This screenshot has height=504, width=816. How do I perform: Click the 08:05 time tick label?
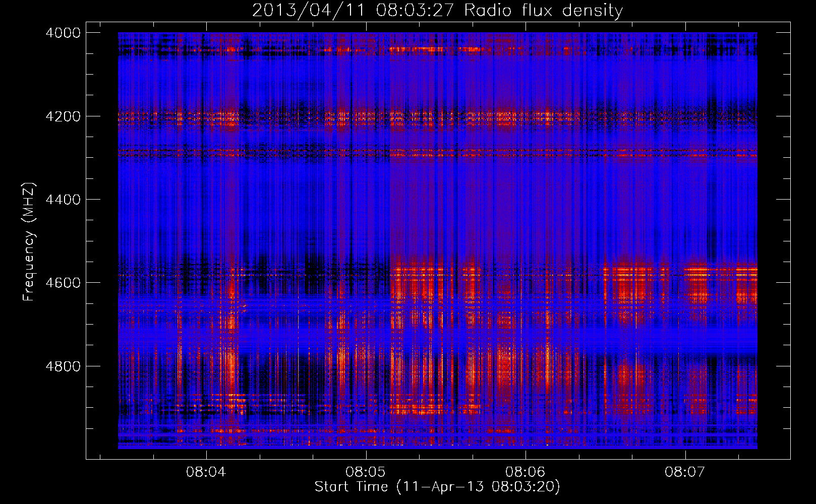tap(366, 472)
